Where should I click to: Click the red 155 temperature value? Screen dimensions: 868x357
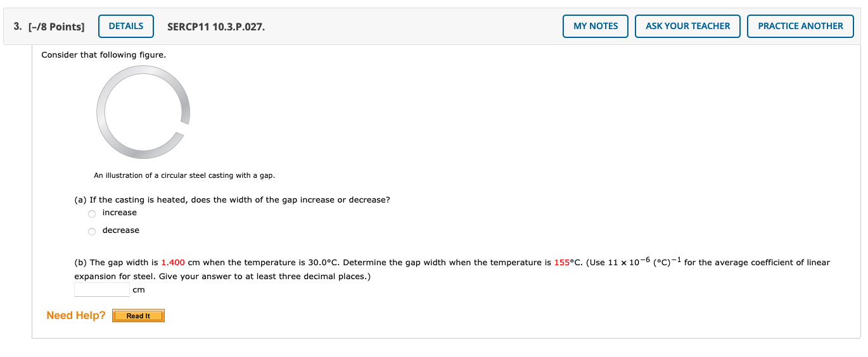pos(562,263)
